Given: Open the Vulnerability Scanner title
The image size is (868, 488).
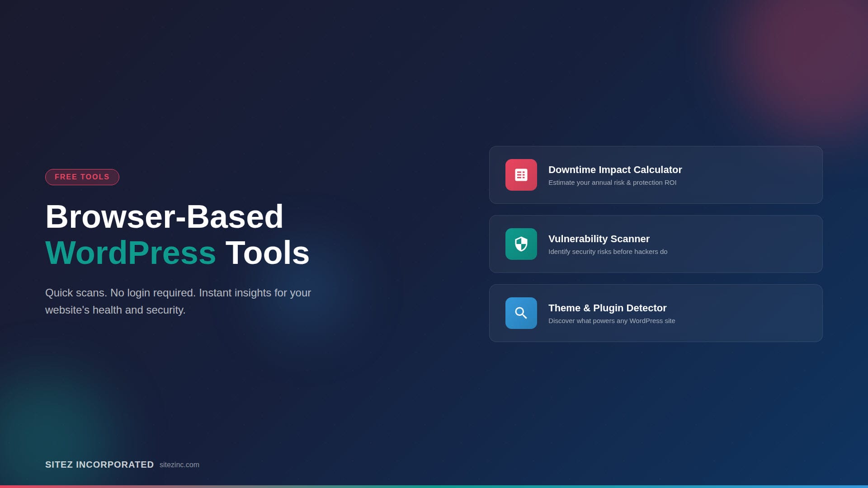Looking at the screenshot, I should (599, 239).
